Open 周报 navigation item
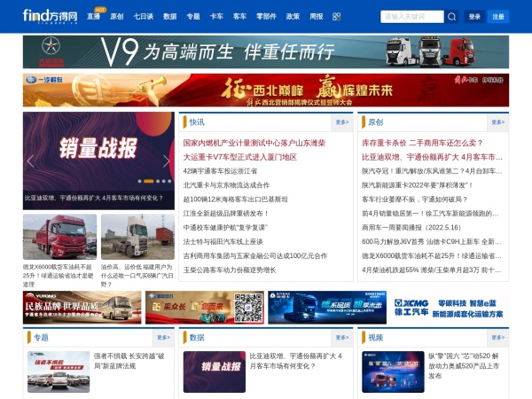 tap(317, 17)
